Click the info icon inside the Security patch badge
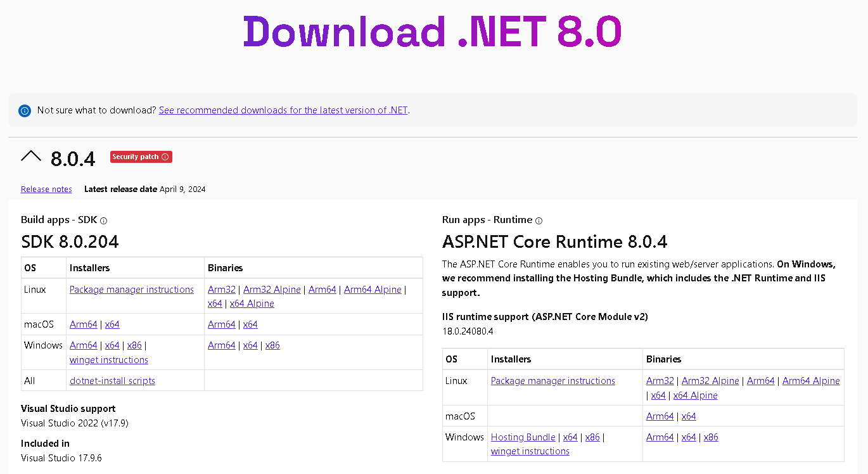This screenshot has width=868, height=474. (x=165, y=157)
